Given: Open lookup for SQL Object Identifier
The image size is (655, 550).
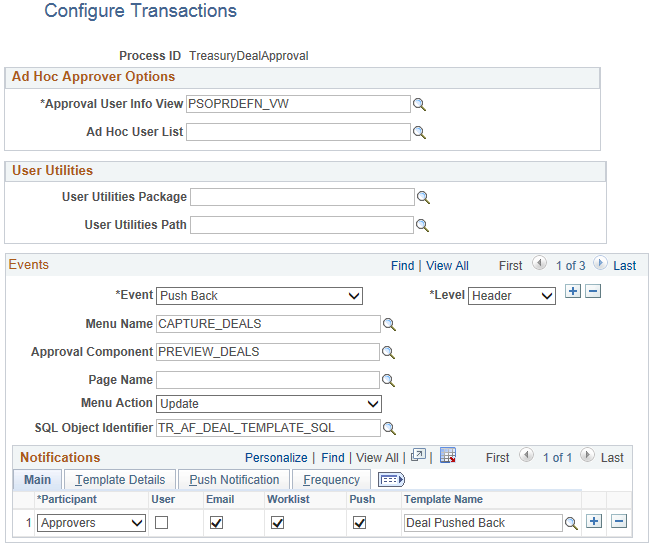Looking at the screenshot, I should pos(389,428).
